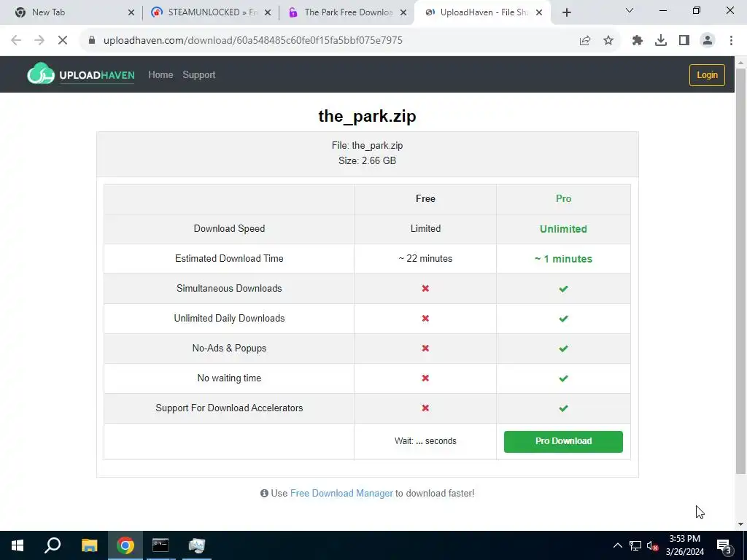Click the 'Wait: ... seconds' text
Screen dimensions: 747x560
tap(425, 441)
